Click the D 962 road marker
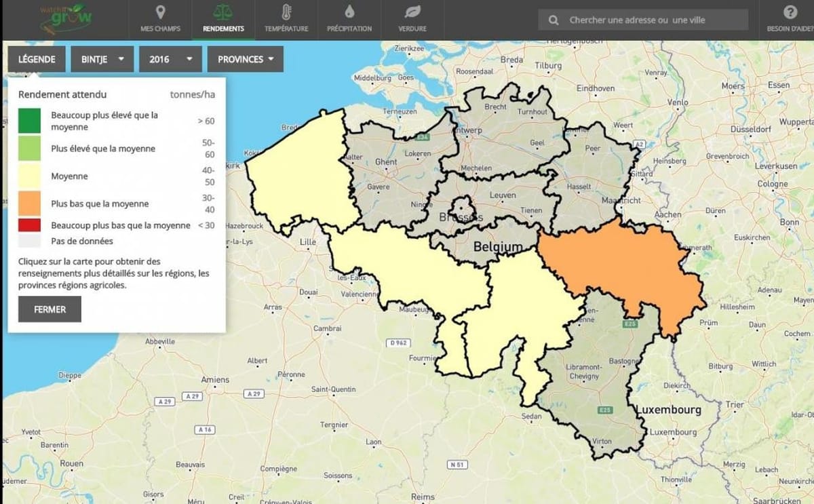The height and width of the screenshot is (504, 814). click(x=398, y=343)
